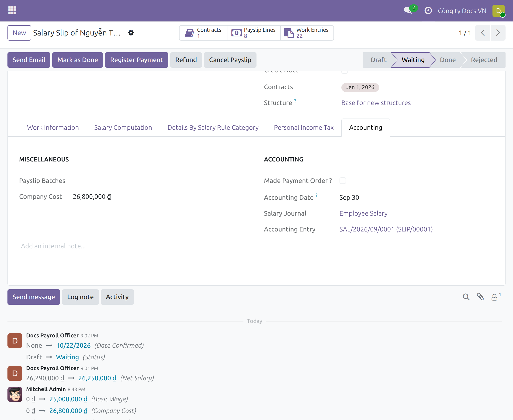This screenshot has height=420, width=513.
Task: Select the Waiting status stage
Action: [x=413, y=60]
